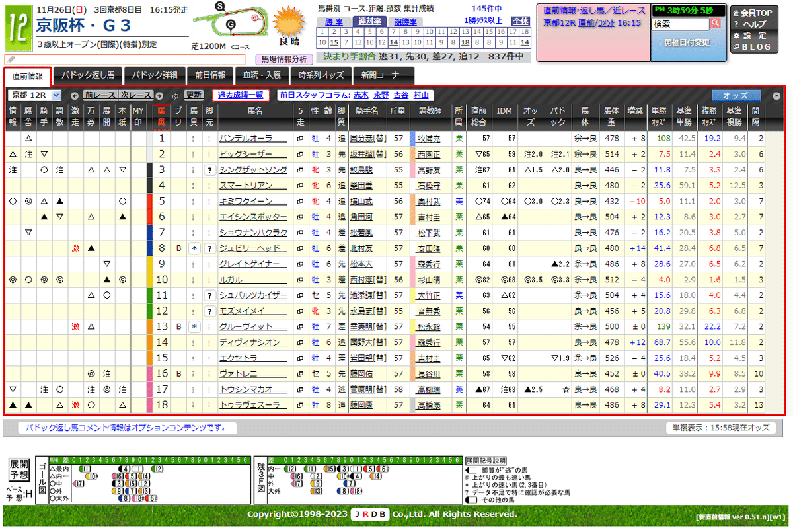Click the ? equipment icon for シングザットソング

(x=211, y=170)
